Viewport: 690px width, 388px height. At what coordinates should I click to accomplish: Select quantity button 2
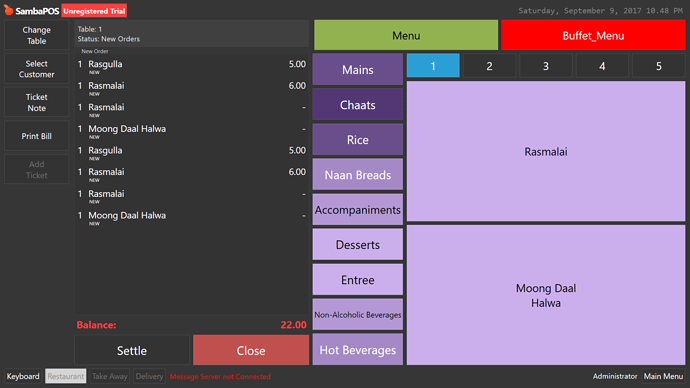point(489,66)
